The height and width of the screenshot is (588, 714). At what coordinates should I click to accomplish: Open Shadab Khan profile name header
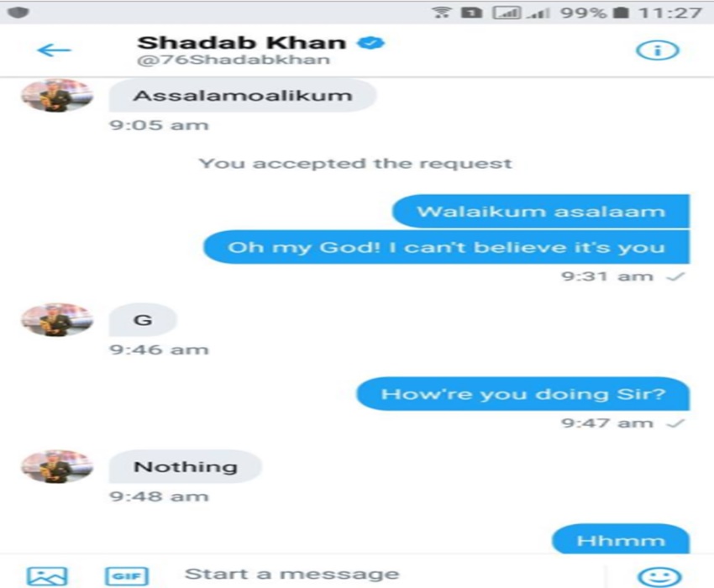[x=241, y=43]
